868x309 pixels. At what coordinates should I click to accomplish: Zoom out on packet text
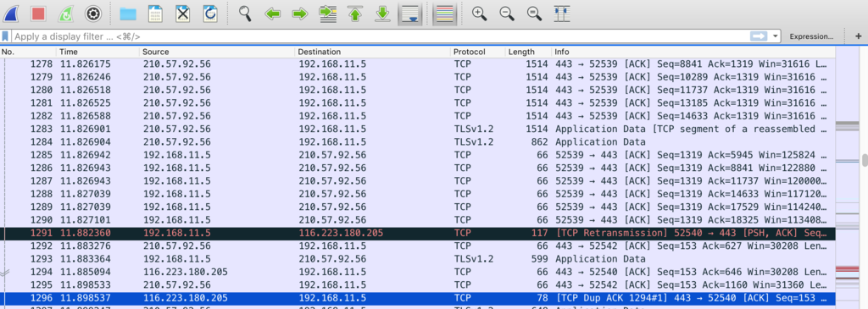click(507, 14)
